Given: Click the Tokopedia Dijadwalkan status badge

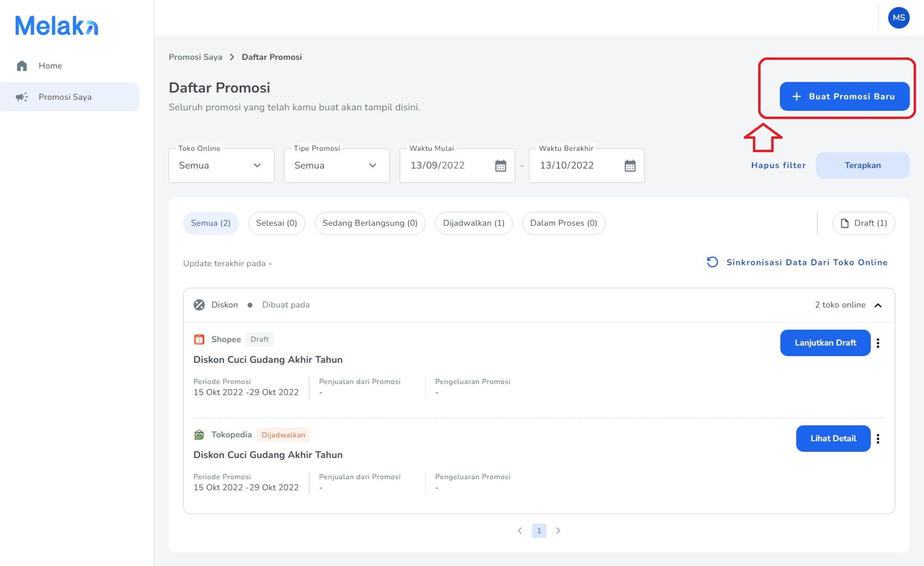Looking at the screenshot, I should tap(283, 435).
